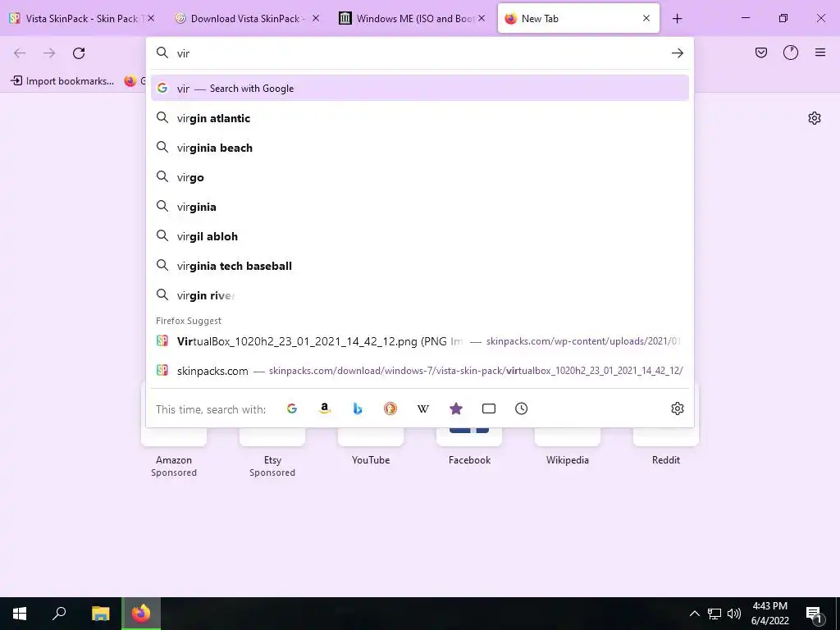Choose 'virgin atlantic' suggestion

pyautogui.click(x=420, y=118)
